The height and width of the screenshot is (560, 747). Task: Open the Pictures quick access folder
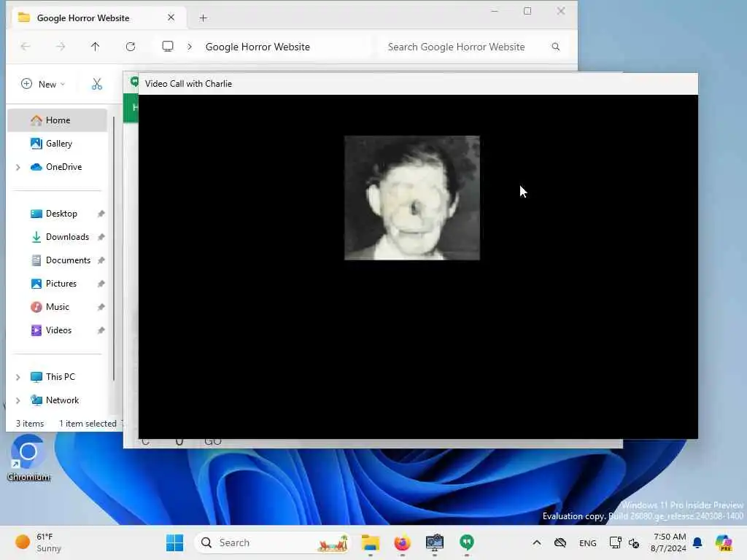pyautogui.click(x=61, y=284)
